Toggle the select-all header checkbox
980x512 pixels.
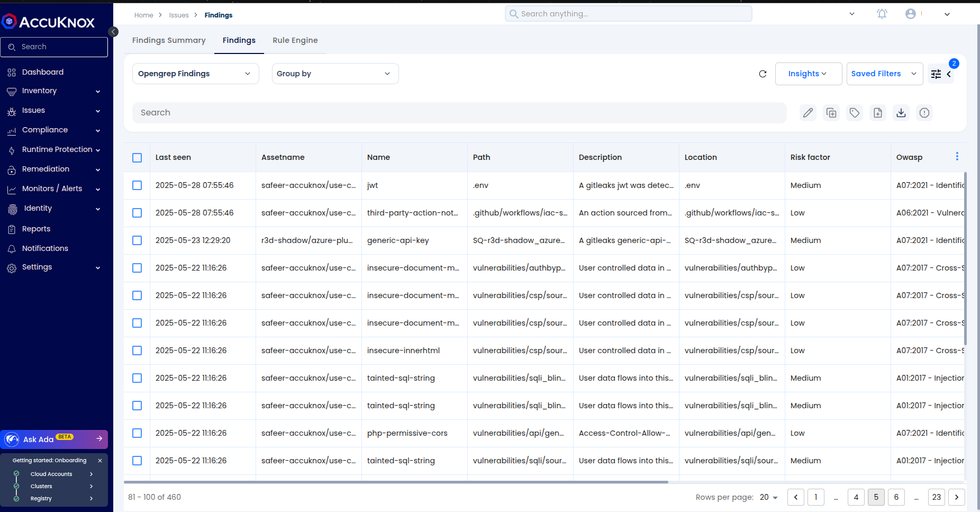click(x=137, y=158)
